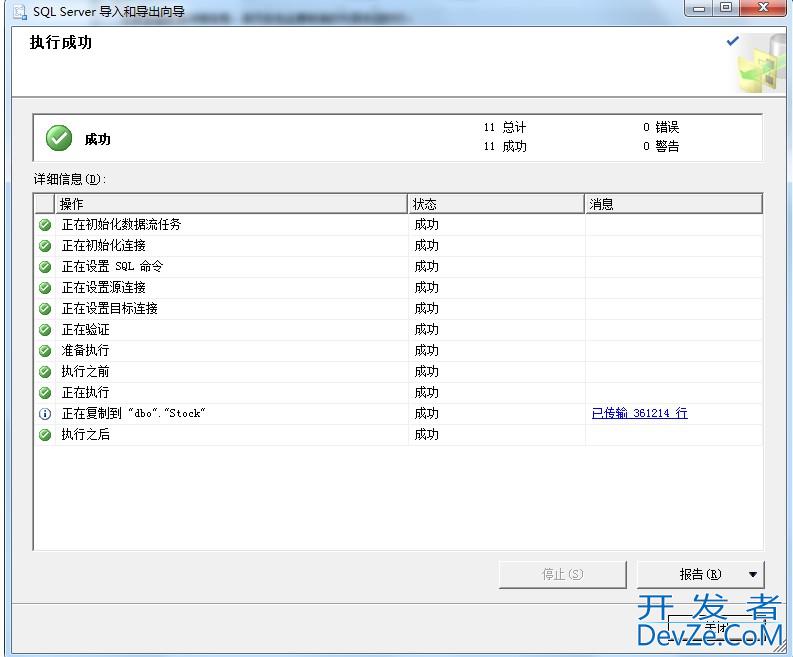Click the '11 总计' summary text

[x=505, y=127]
